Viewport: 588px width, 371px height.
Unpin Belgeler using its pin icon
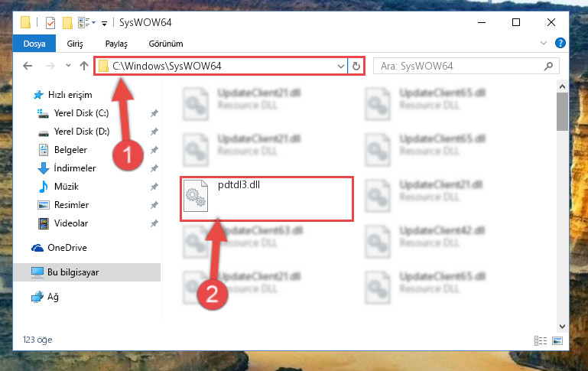154,150
